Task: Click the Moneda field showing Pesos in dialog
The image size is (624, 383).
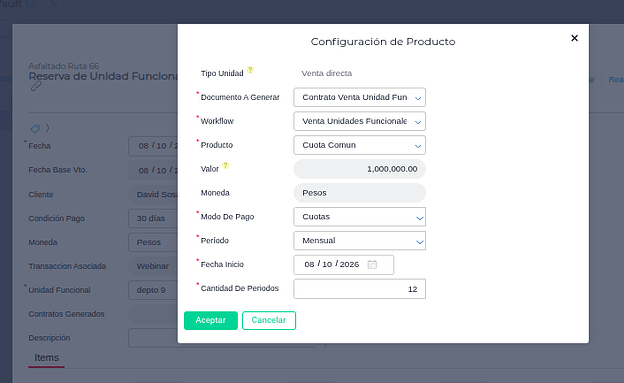Action: click(359, 193)
